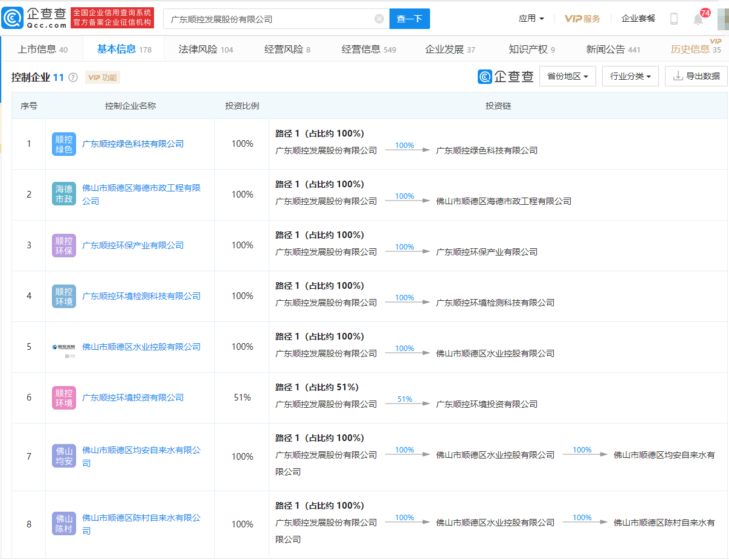Switch to the 新闻公告 tab
The image size is (729, 560).
tap(613, 50)
